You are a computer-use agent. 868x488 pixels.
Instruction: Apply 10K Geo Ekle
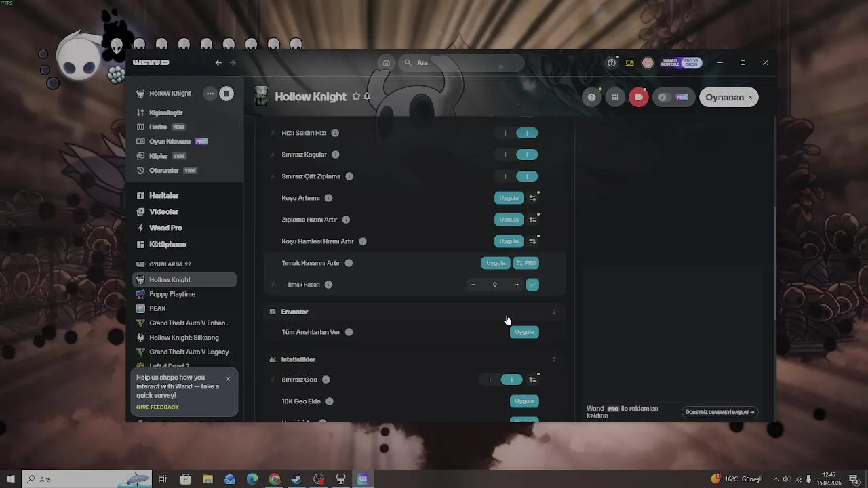tap(524, 401)
